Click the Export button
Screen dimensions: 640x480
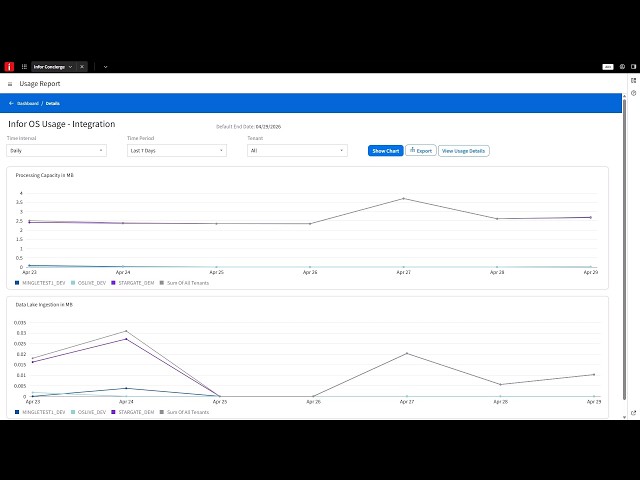(421, 151)
